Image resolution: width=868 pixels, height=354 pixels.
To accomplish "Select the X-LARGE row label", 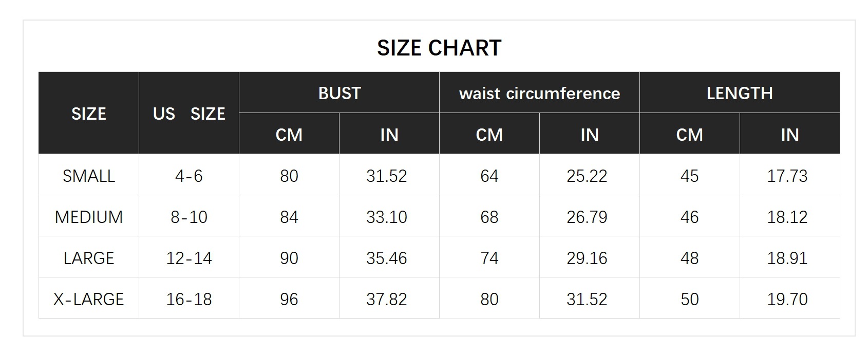I will click(89, 299).
